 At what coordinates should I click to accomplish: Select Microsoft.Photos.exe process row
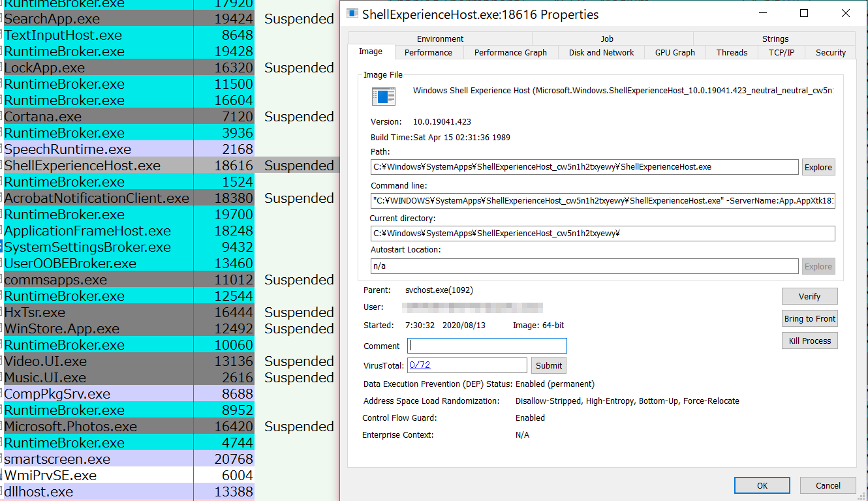129,427
